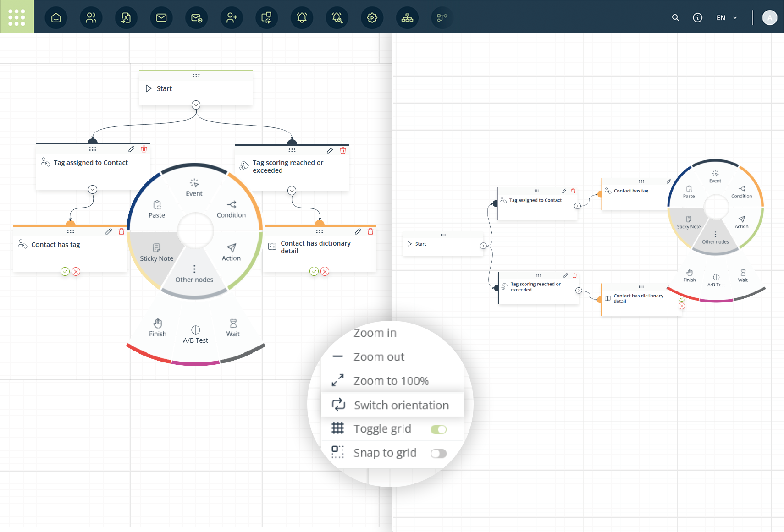Delete the Contact has dictionary detail node
Viewport: 784px width, 532px height.
click(x=370, y=231)
